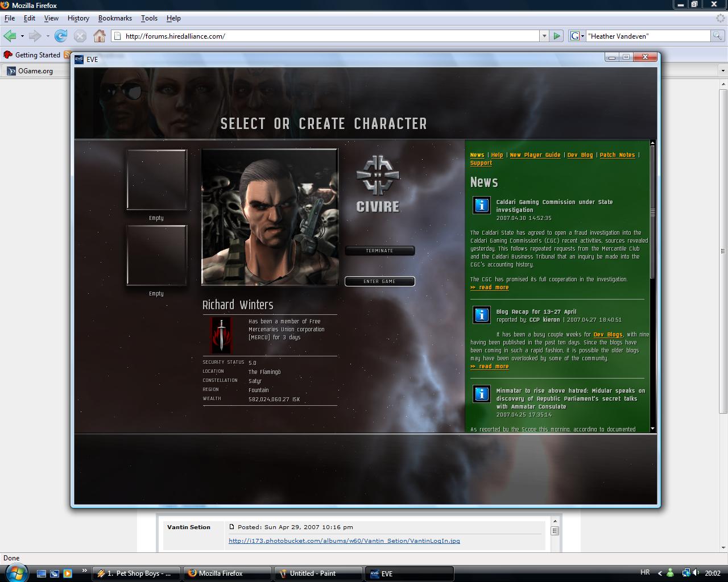The height and width of the screenshot is (582, 728).
Task: Open the Getting Started bookmark
Action: pos(32,55)
